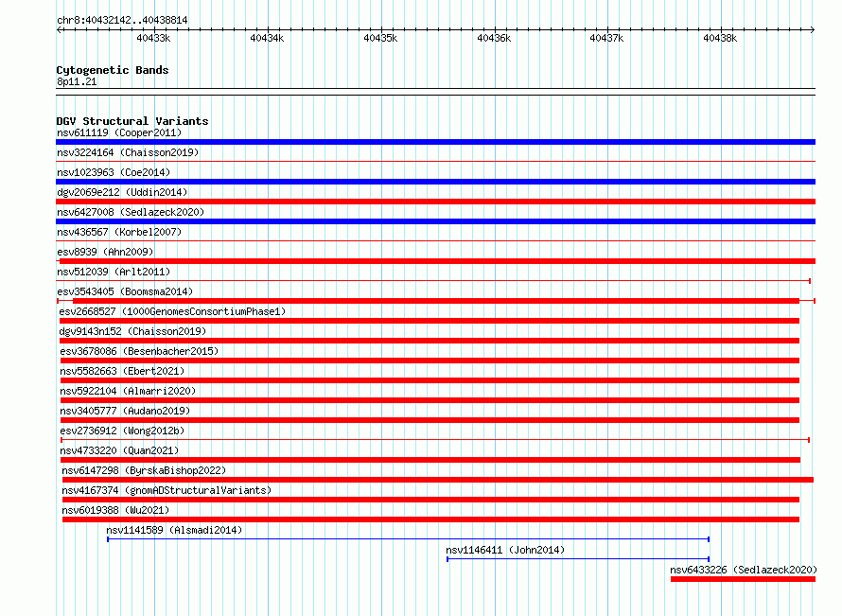Viewport: 842px width, 616px height.
Task: Click the nsv1146411 (John2014) blue variant
Action: tap(578, 559)
